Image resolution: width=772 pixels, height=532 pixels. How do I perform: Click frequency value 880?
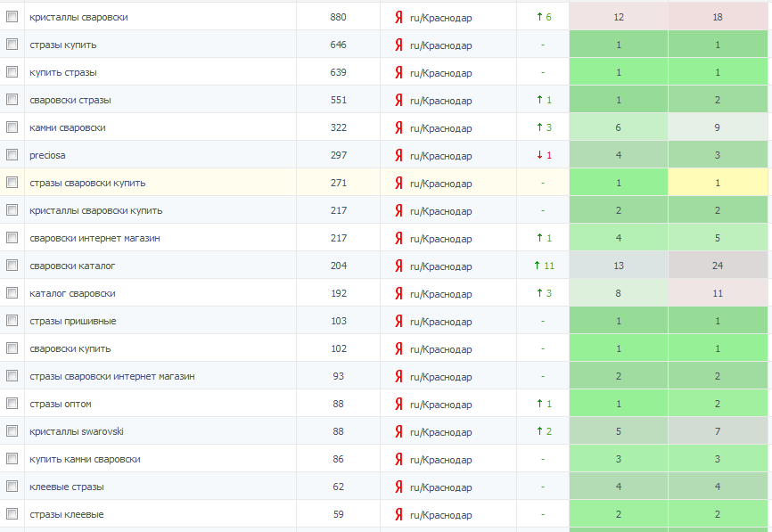click(338, 17)
